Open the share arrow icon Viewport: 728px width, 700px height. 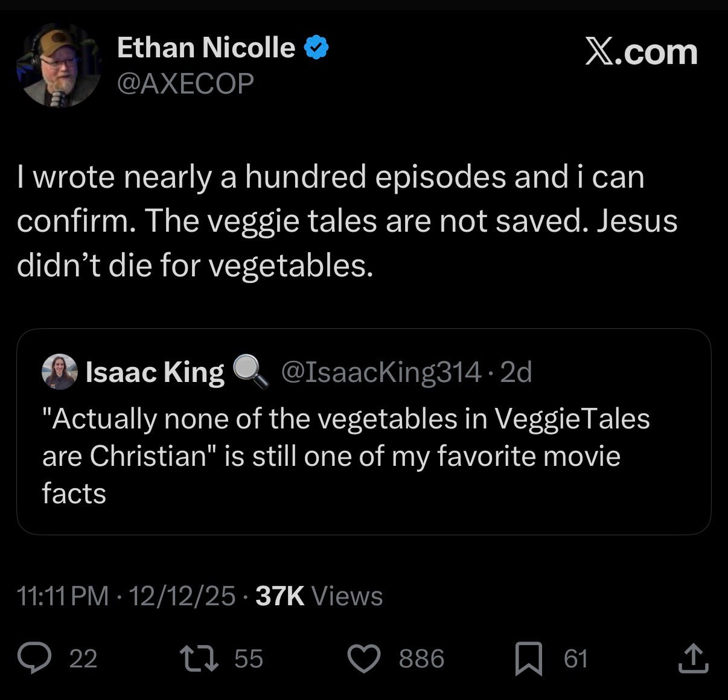pos(692,659)
